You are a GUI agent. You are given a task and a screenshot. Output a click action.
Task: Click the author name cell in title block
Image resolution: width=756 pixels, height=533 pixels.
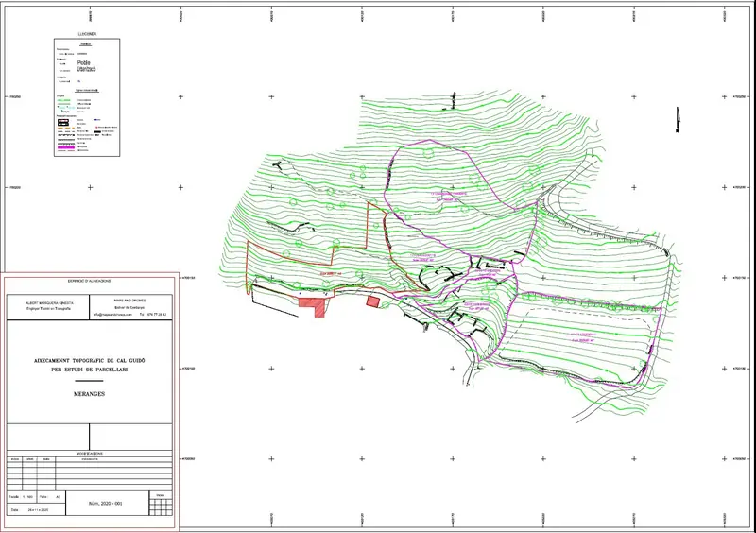pyautogui.click(x=48, y=307)
